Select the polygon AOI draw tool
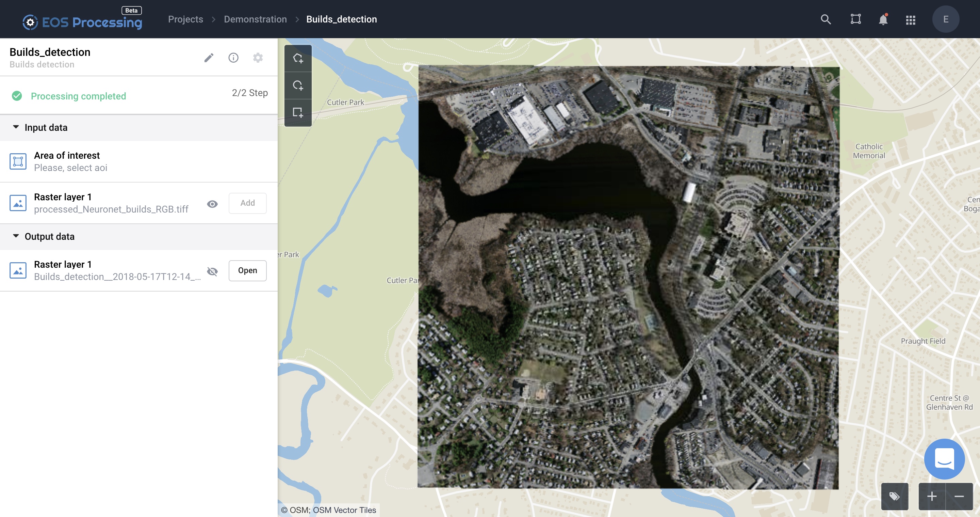The image size is (980, 517). [298, 58]
